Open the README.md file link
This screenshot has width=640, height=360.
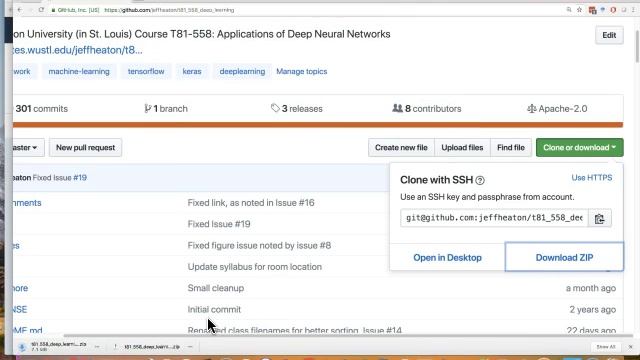click(27, 330)
